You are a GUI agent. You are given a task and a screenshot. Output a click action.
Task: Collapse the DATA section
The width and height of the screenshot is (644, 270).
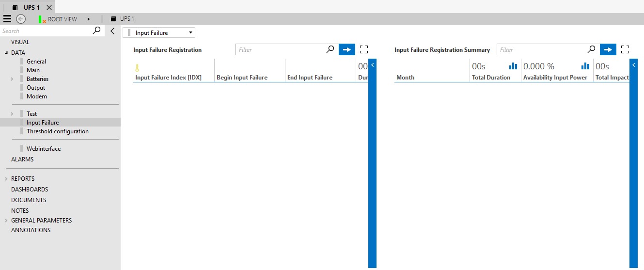click(6, 53)
